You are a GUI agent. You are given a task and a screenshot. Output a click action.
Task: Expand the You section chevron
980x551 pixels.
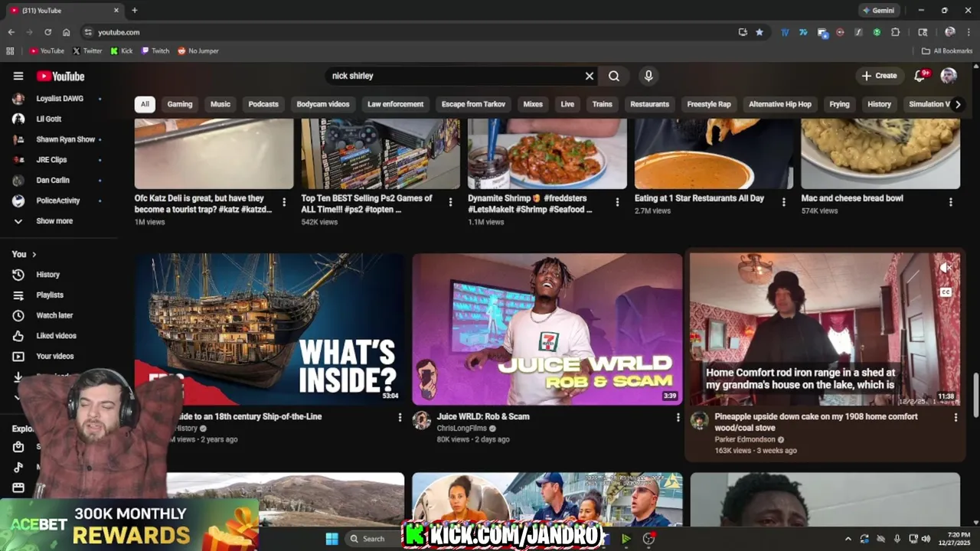34,254
